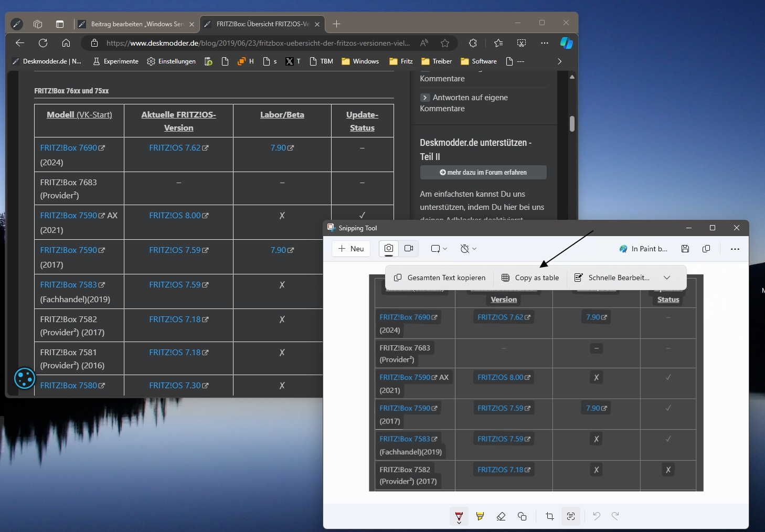Open FRITZ!OS 8.00 link in browser table
The width and height of the screenshot is (765, 532).
pos(178,215)
